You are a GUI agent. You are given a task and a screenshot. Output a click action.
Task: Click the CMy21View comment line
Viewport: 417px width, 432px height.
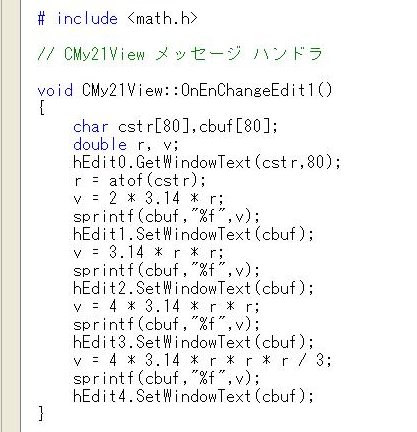[180, 54]
